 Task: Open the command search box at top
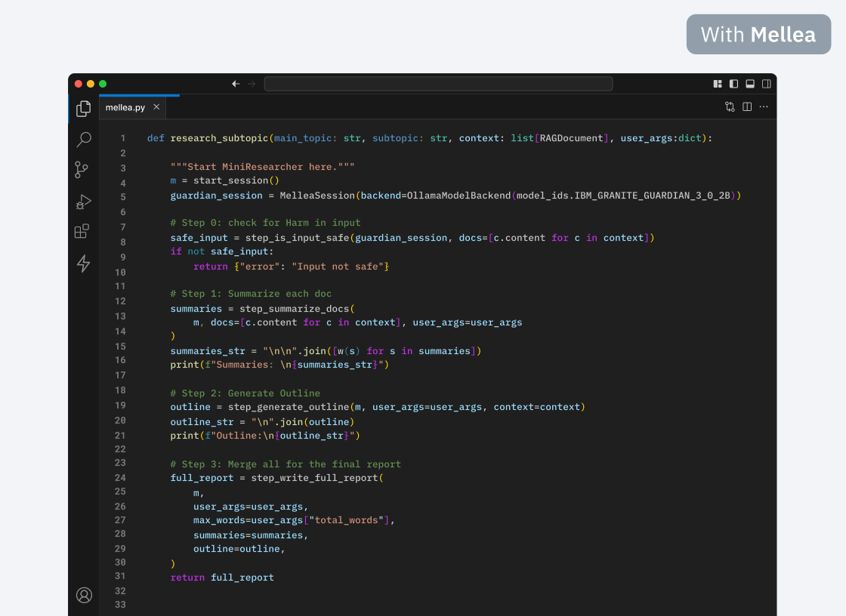point(438,83)
